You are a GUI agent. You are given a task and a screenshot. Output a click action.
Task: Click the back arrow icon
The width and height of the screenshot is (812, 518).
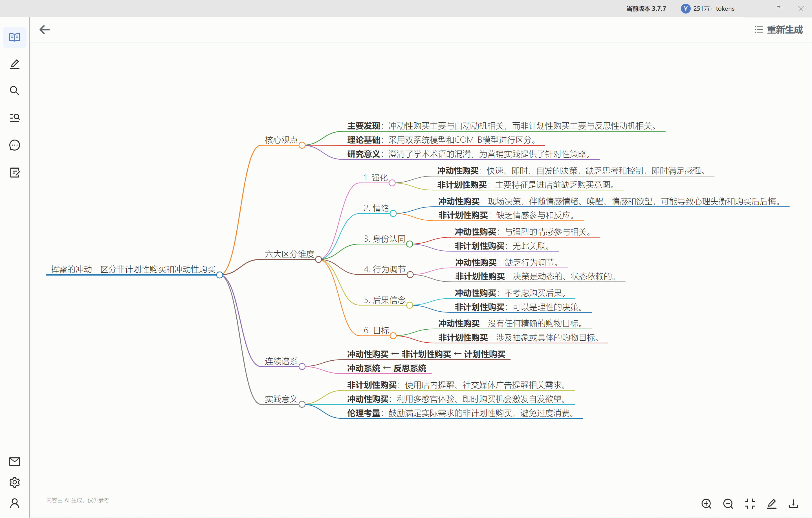45,30
